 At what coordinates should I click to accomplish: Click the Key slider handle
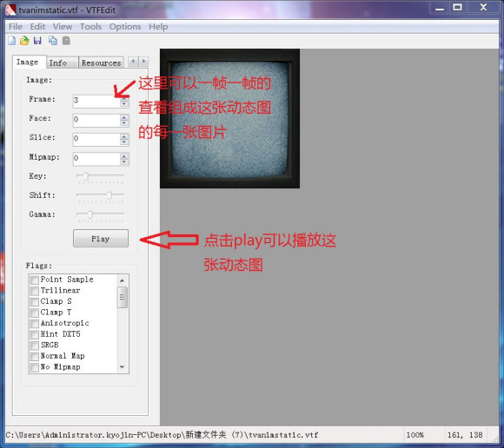[85, 176]
